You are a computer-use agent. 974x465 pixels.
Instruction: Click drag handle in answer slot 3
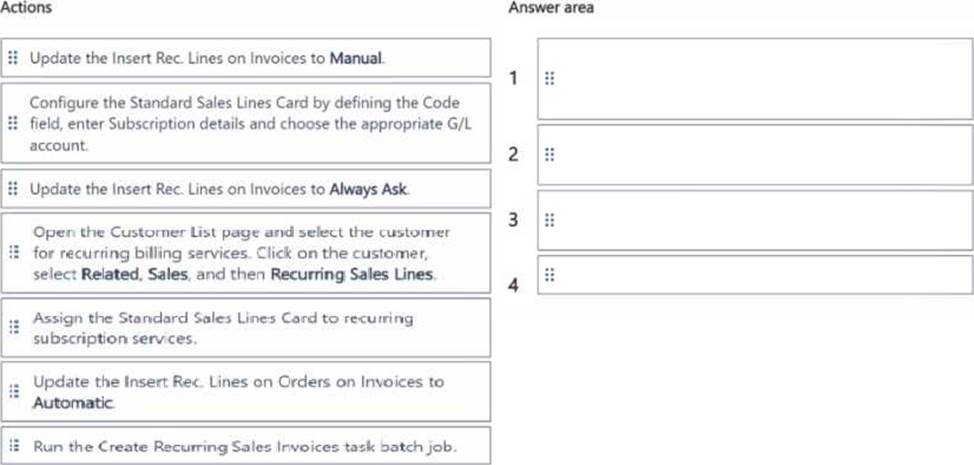pos(549,220)
